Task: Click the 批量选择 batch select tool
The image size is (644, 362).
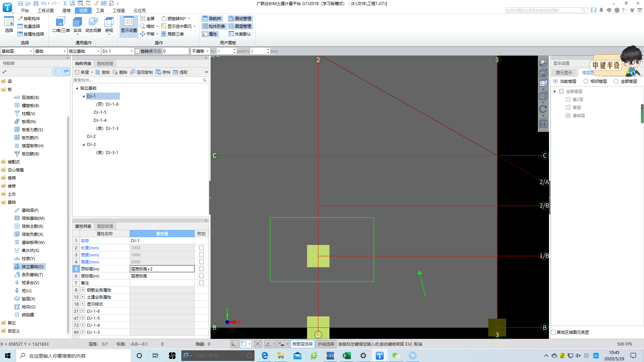Action: [x=29, y=26]
